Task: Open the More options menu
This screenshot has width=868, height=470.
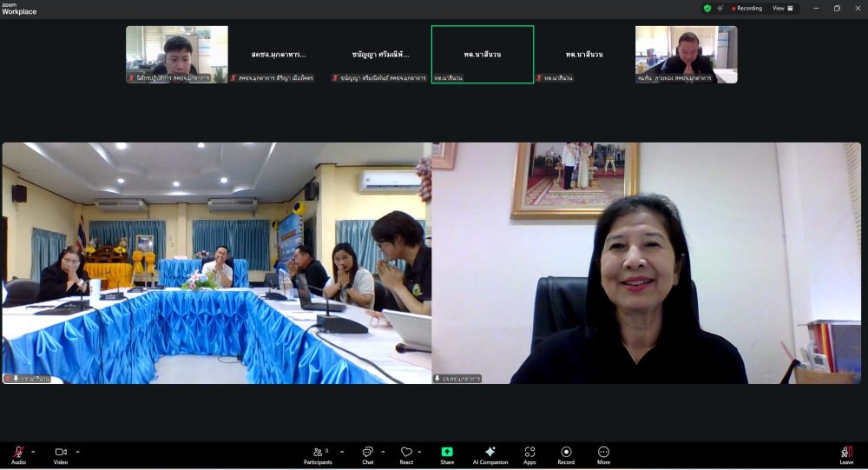Action: pyautogui.click(x=603, y=453)
